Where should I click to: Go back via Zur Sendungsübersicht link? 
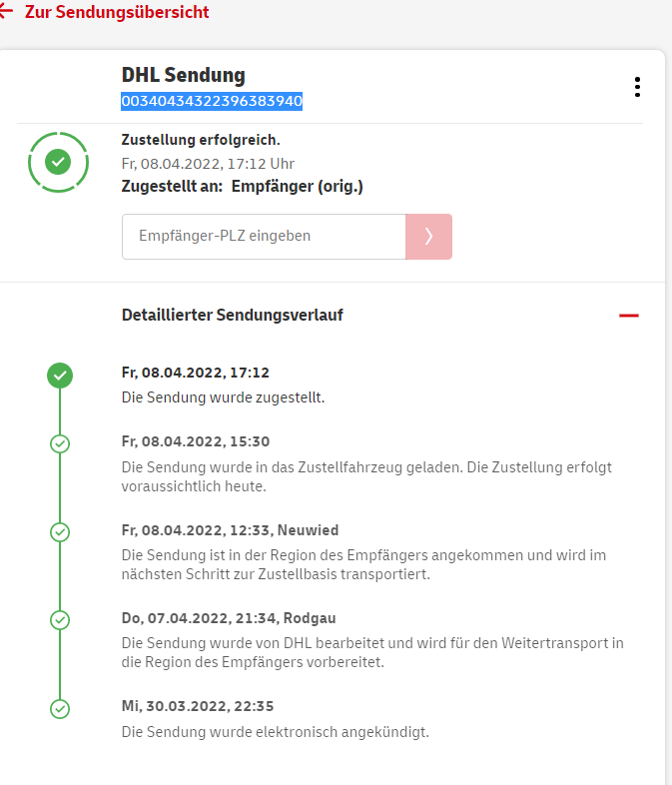(117, 12)
